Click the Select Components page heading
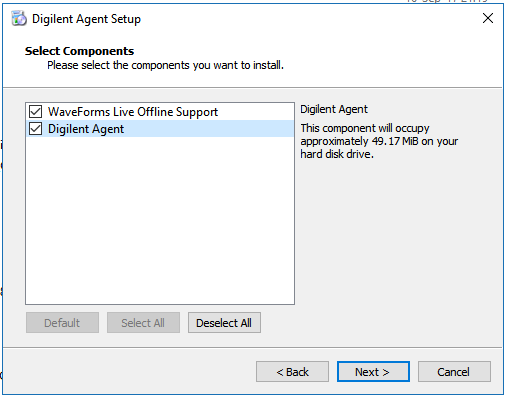 click(x=79, y=51)
